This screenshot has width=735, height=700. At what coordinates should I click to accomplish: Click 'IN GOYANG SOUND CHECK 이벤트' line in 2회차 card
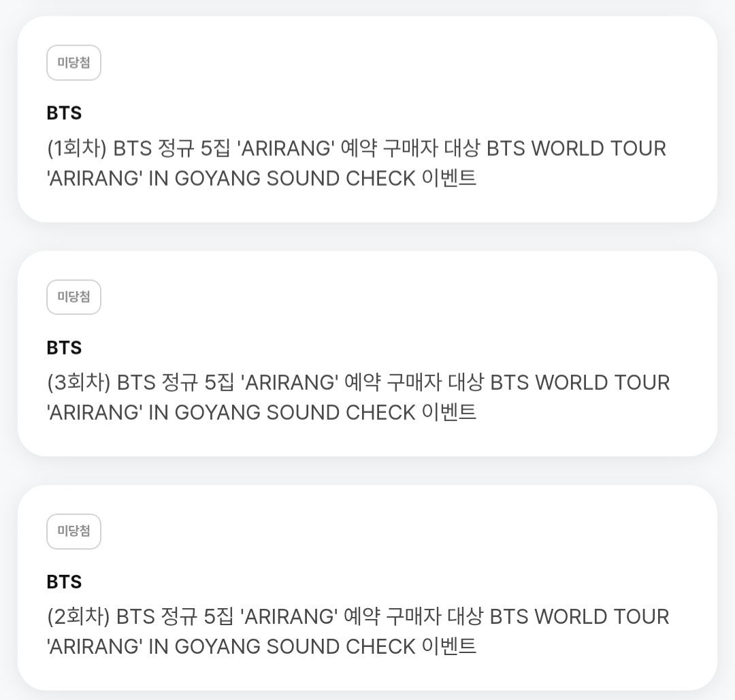(x=312, y=646)
